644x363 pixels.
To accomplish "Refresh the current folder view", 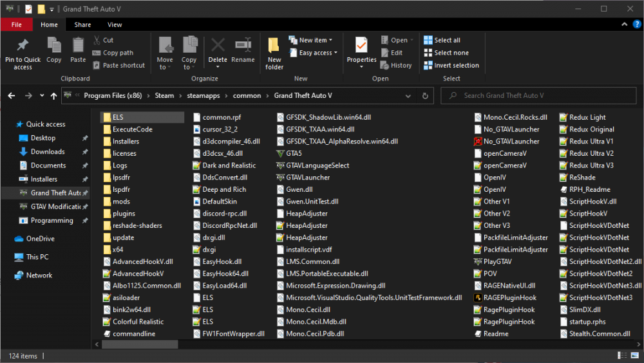I will [x=424, y=96].
